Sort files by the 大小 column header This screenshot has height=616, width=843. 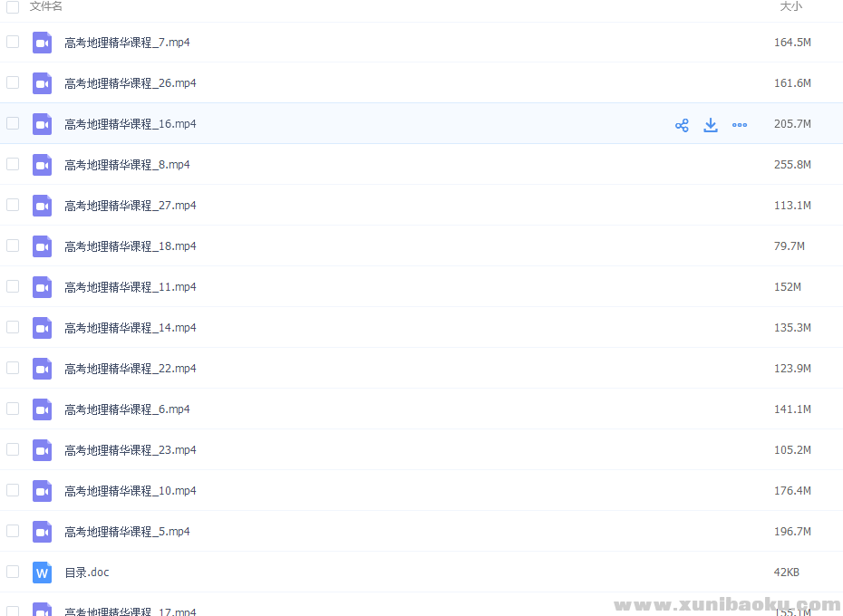790,6
